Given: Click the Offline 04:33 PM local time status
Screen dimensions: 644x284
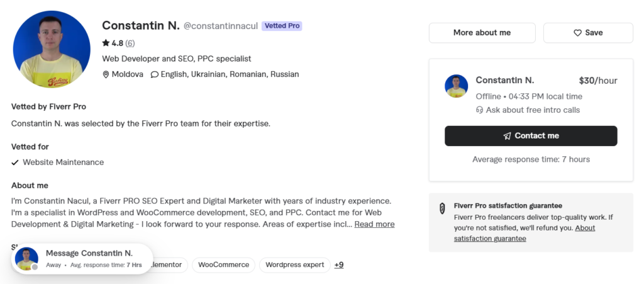Looking at the screenshot, I should pos(529,96).
